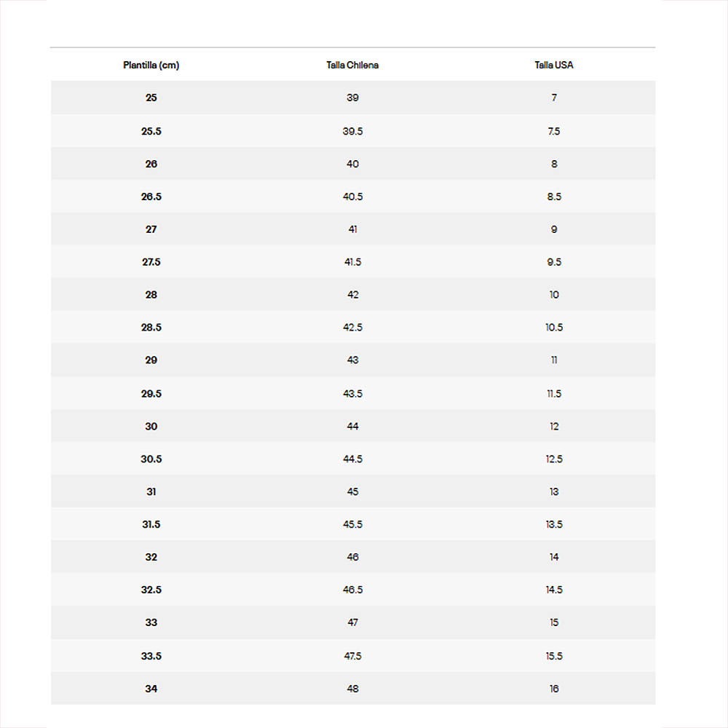Select Chilean size 41 cell
The height and width of the screenshot is (728, 728).
pos(352,229)
